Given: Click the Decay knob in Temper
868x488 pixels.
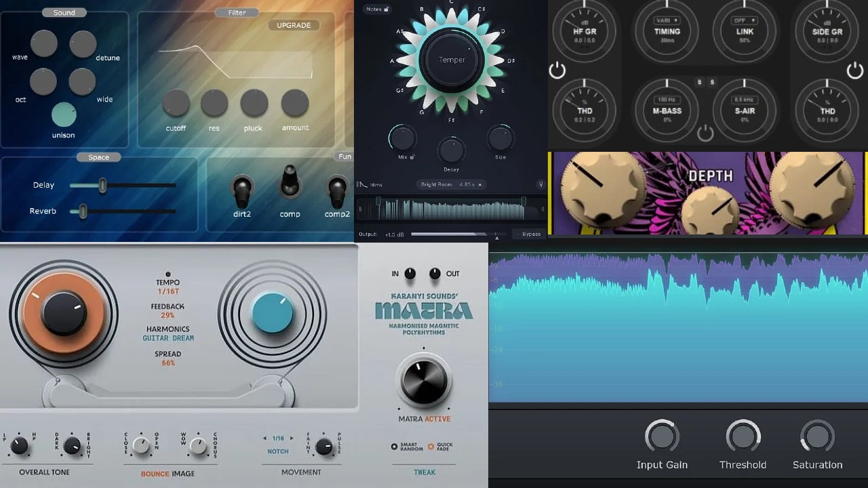Looking at the screenshot, I should pyautogui.click(x=452, y=149).
